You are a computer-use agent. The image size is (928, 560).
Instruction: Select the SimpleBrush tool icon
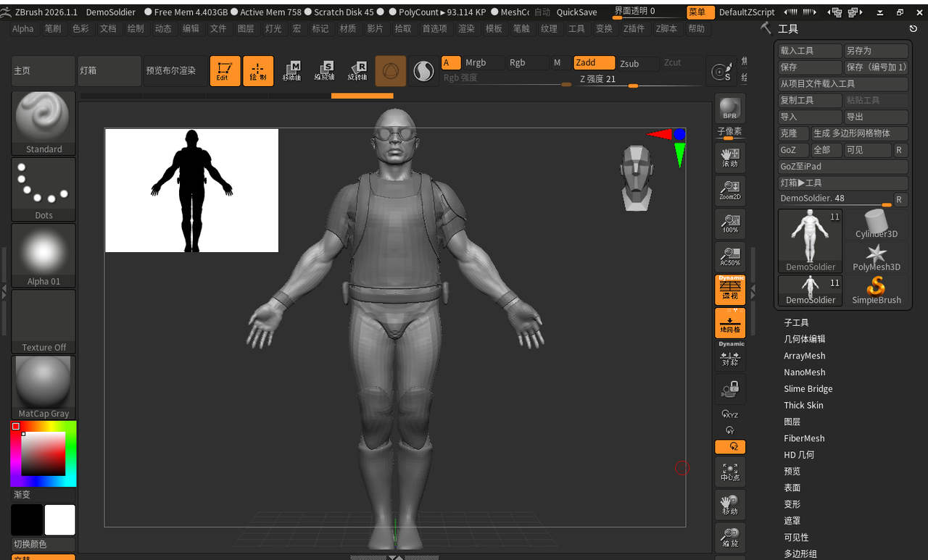[x=876, y=290]
